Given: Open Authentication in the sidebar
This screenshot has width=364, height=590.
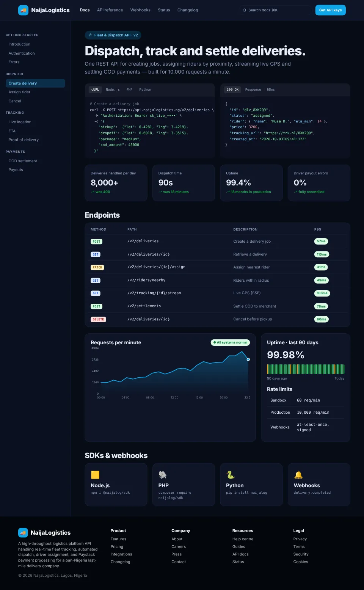Looking at the screenshot, I should coord(35,53).
